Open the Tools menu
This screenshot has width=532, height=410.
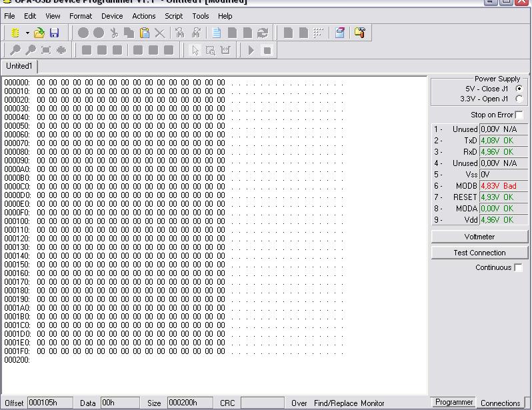click(201, 16)
